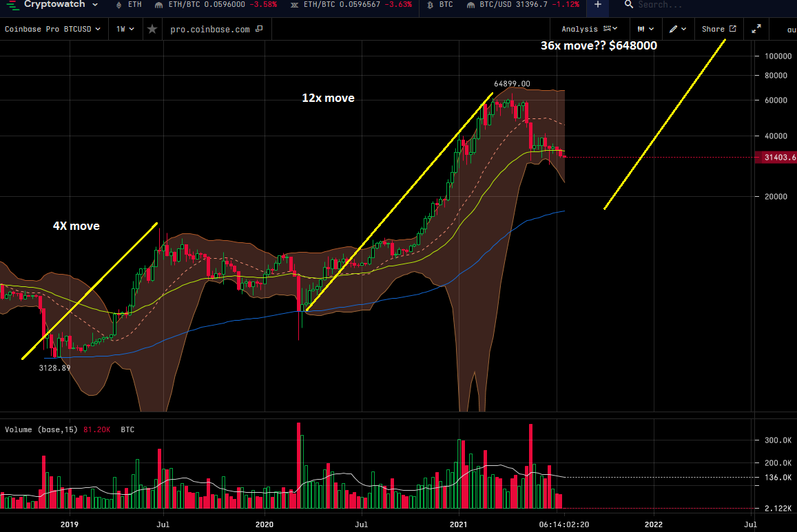Expand the Cryptowatch dropdown chevron
Image resolution: width=797 pixels, height=532 pixels.
coord(95,5)
